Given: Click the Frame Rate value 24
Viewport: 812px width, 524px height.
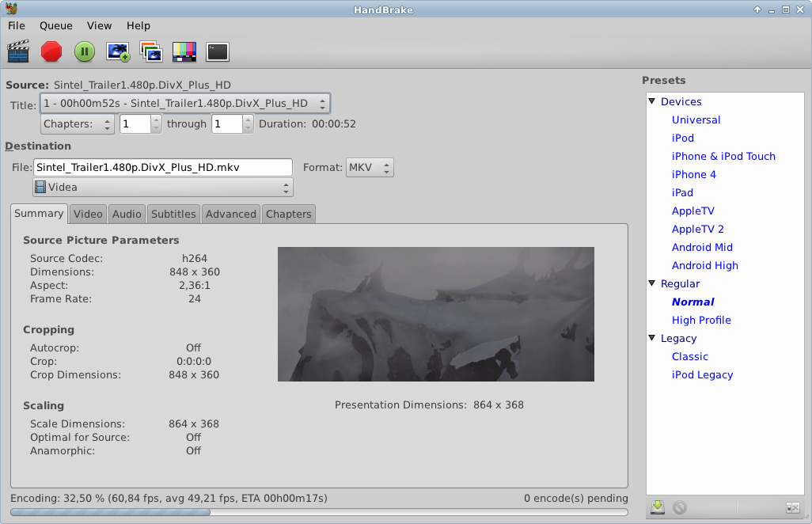Looking at the screenshot, I should [x=194, y=298].
